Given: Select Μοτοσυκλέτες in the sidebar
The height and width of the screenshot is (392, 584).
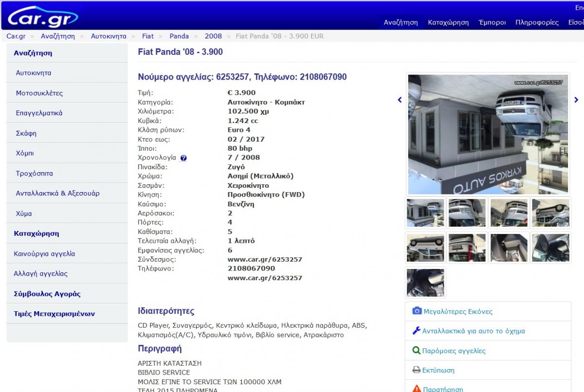Looking at the screenshot, I should click(67, 93).
